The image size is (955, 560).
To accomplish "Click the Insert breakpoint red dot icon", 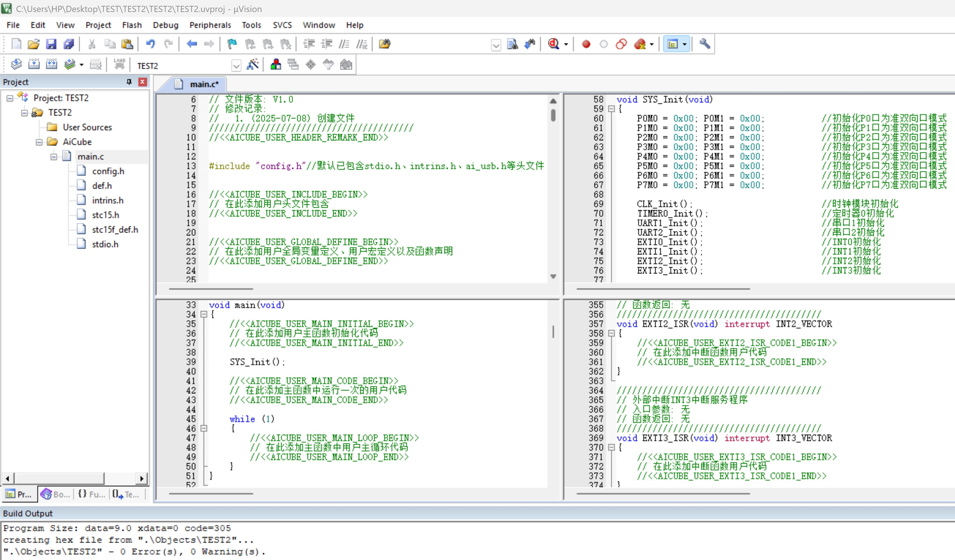I will [586, 44].
